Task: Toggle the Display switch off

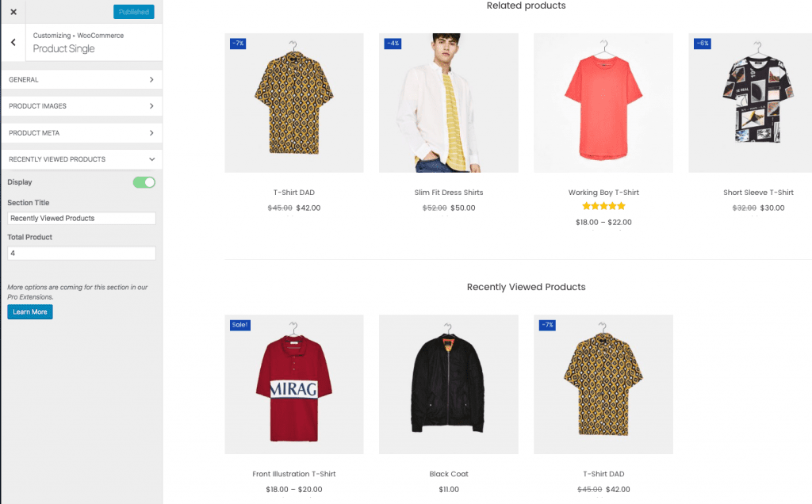Action: 144,182
